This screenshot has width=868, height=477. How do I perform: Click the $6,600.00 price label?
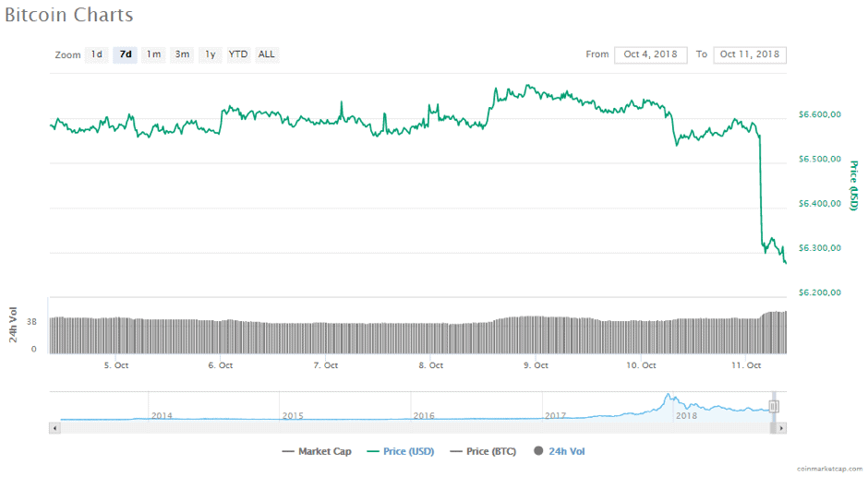[820, 114]
